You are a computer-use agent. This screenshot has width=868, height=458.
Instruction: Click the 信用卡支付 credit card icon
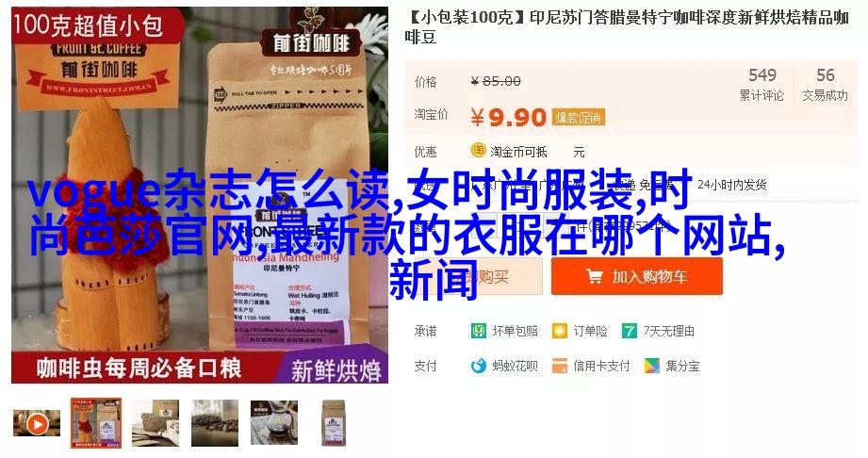560,366
